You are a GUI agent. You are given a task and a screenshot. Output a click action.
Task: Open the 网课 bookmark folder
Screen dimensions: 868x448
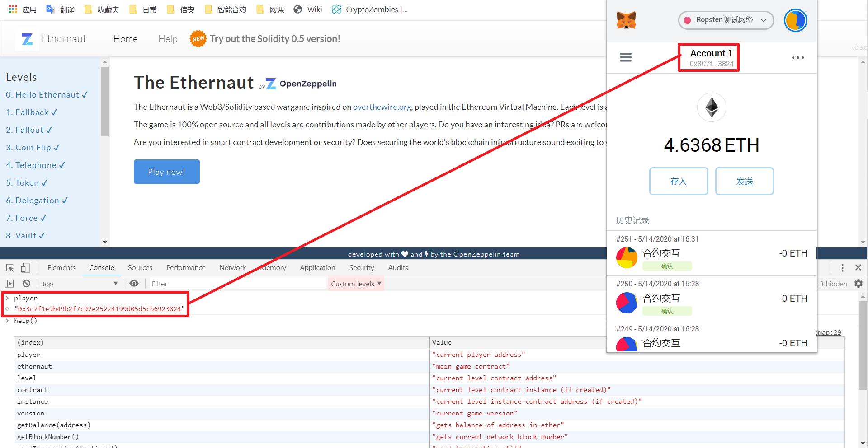270,9
